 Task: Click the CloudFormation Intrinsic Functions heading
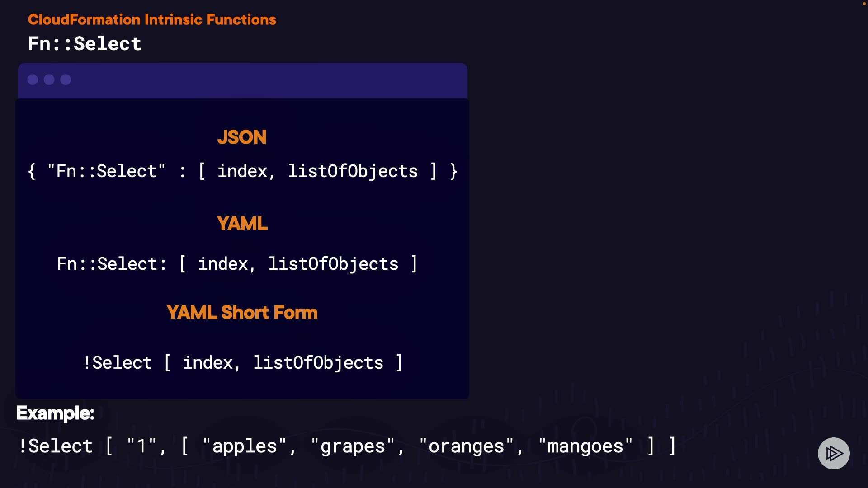click(x=152, y=19)
